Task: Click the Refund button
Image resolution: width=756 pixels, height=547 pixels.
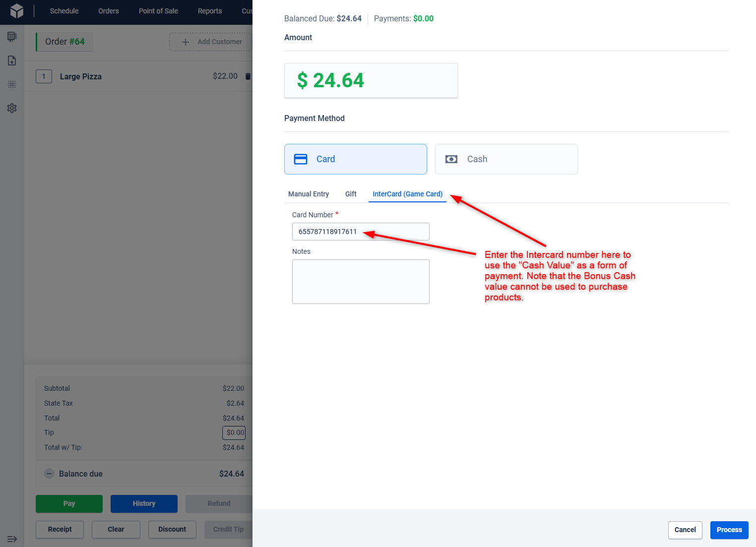Action: (219, 503)
